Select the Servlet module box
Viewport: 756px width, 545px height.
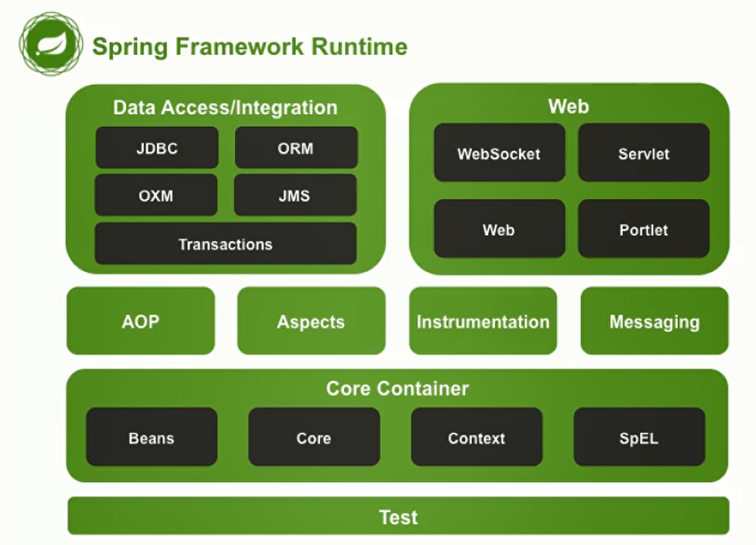click(643, 153)
